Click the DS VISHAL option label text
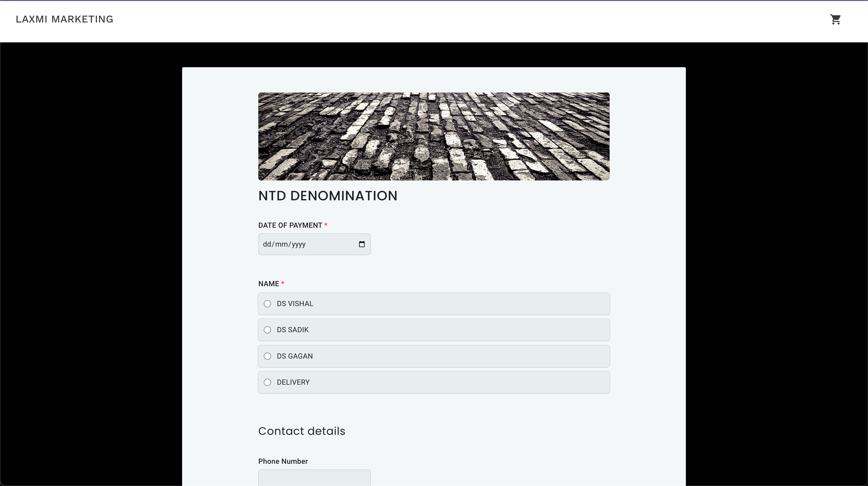This screenshot has height=486, width=868. click(295, 304)
